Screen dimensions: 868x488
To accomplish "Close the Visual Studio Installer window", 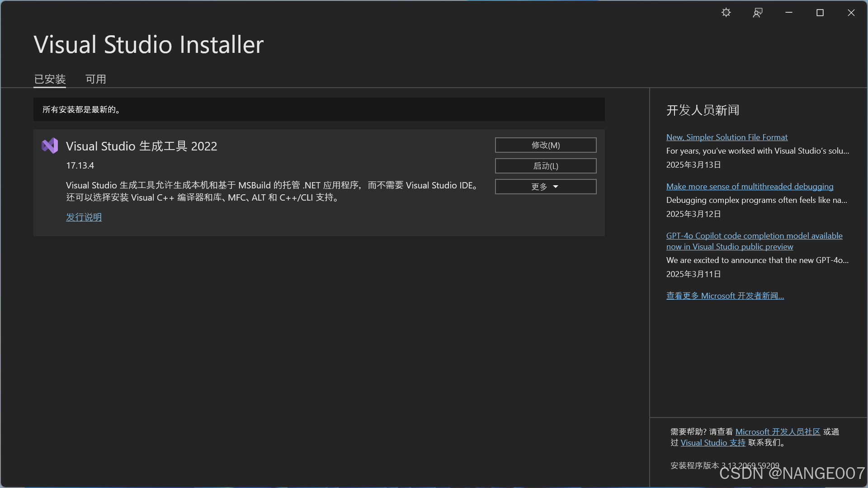I will tap(851, 13).
